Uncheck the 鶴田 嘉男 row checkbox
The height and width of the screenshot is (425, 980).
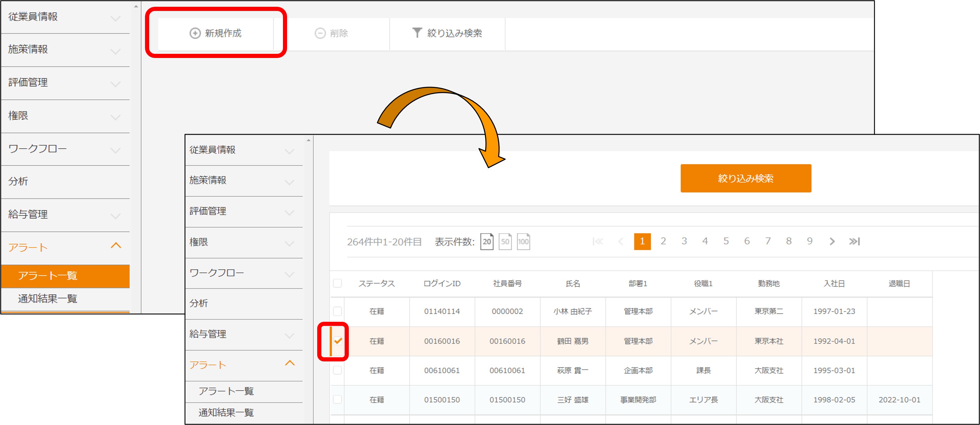[x=338, y=341]
